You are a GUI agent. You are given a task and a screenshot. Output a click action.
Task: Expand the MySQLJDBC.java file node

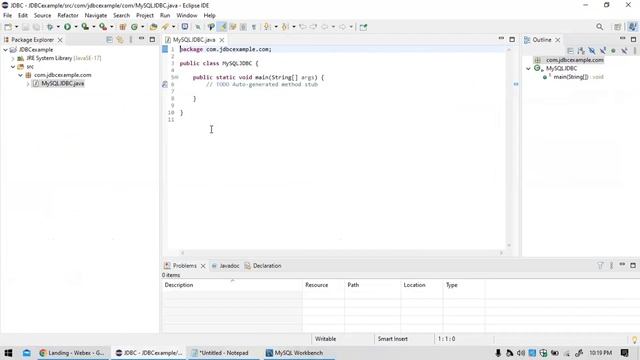[x=28, y=84]
